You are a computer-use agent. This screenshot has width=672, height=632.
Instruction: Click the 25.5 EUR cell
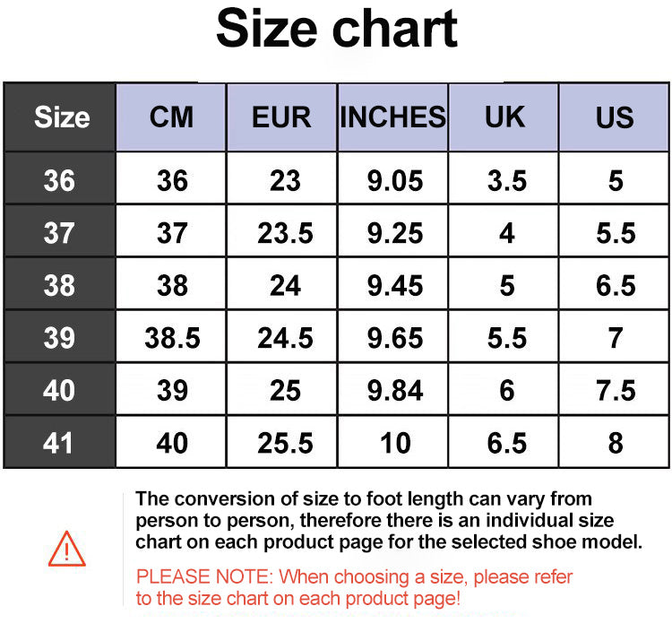click(281, 442)
